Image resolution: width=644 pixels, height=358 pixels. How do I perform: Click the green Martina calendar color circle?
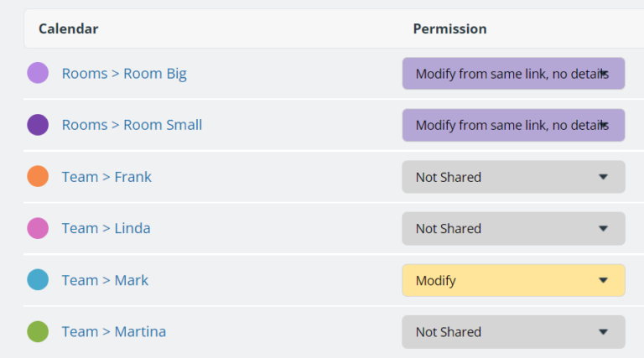38,332
